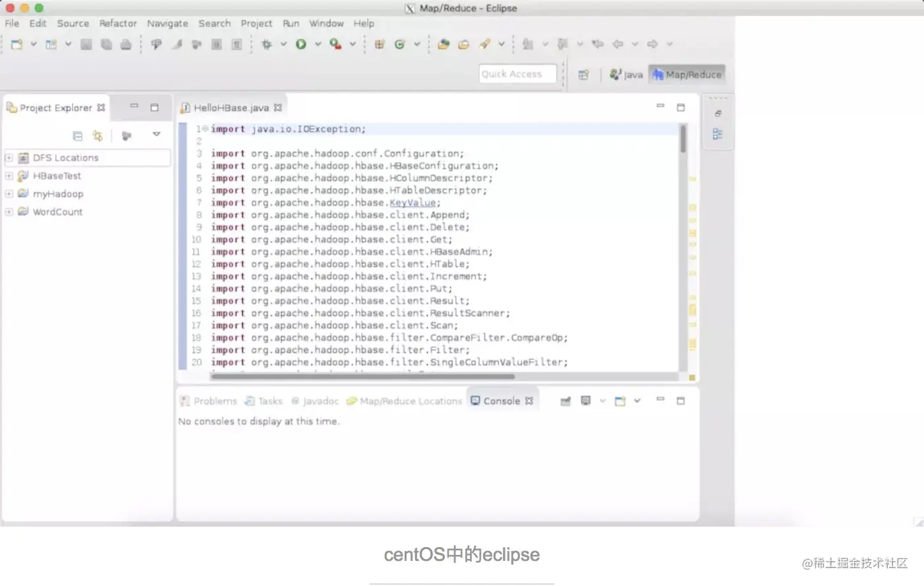The image size is (924, 586).
Task: Collapse the import block on line 1
Action: click(x=205, y=129)
